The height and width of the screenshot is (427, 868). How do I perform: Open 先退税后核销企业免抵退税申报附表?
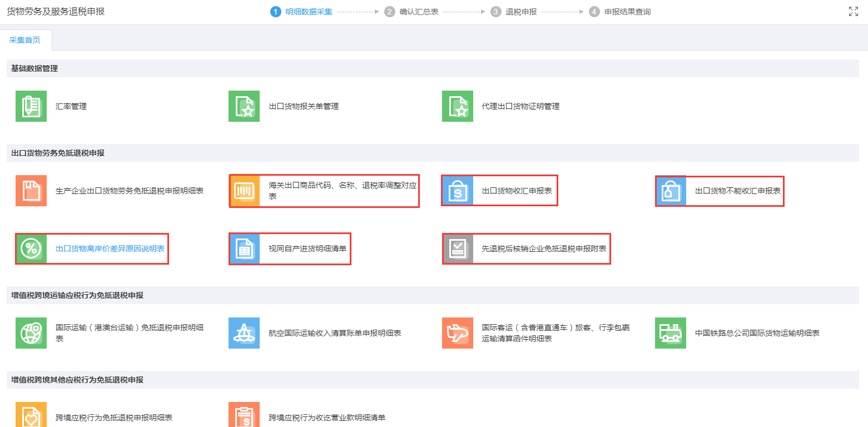coord(544,249)
